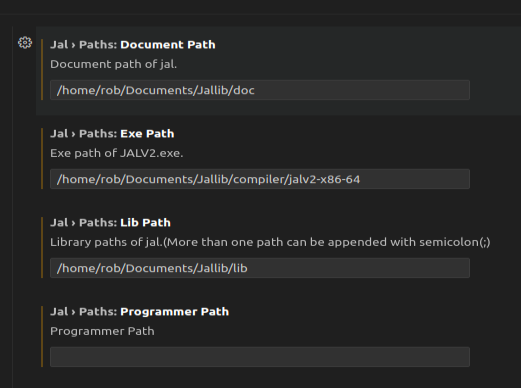Click the 'Jal › Paths: Programmer Path' heading
521x388 pixels.
pos(139,312)
